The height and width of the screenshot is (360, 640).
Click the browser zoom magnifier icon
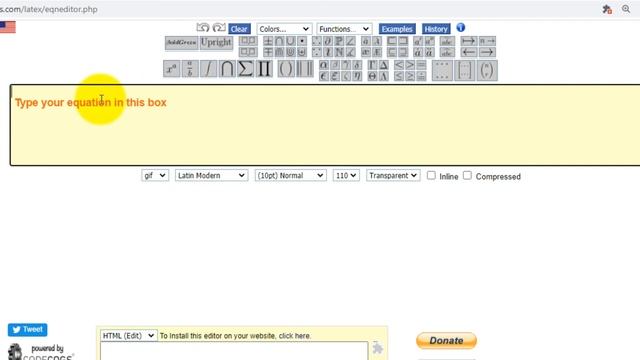[x=626, y=9]
